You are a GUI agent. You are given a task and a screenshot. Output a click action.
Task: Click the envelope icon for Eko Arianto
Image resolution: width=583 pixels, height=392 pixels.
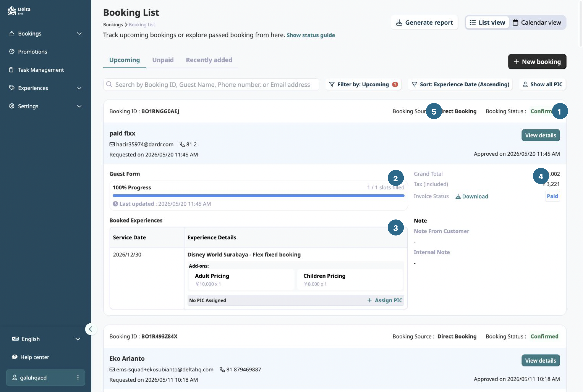click(112, 369)
